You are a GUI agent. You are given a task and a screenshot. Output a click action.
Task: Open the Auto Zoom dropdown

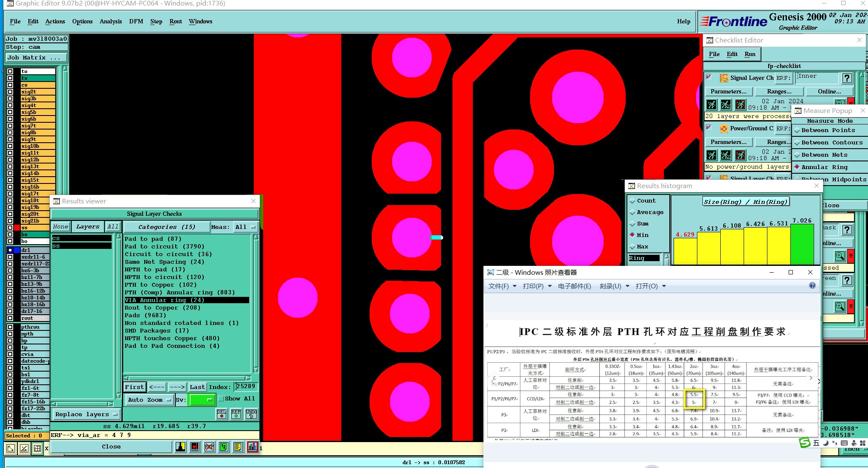[x=149, y=400]
